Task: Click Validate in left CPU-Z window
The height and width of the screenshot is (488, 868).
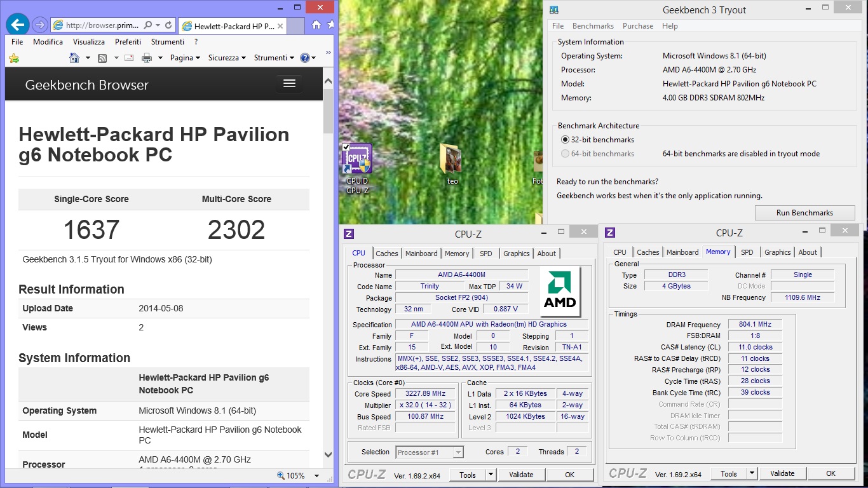Action: pyautogui.click(x=521, y=475)
